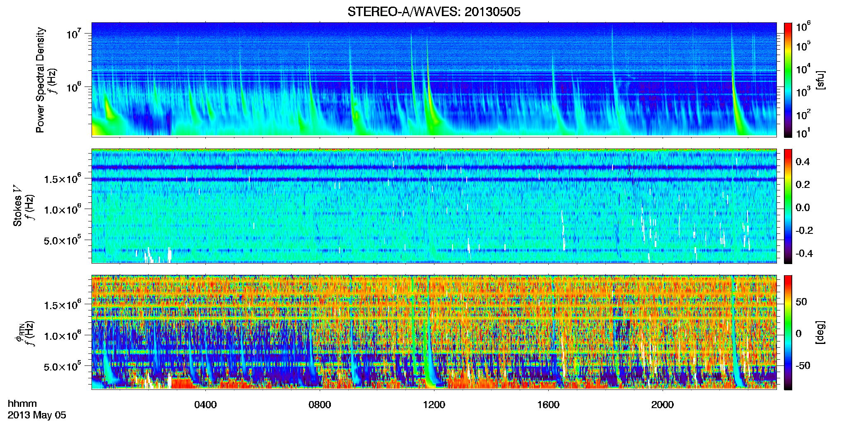
Task: Click the Stokes V axis label
Action: click(17, 206)
